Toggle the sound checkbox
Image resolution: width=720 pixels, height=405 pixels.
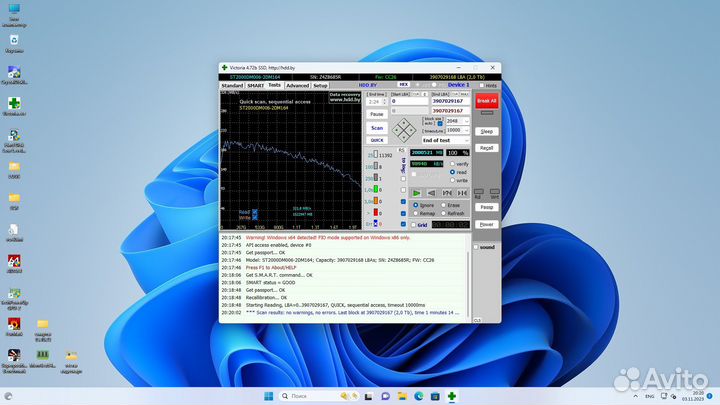(476, 247)
